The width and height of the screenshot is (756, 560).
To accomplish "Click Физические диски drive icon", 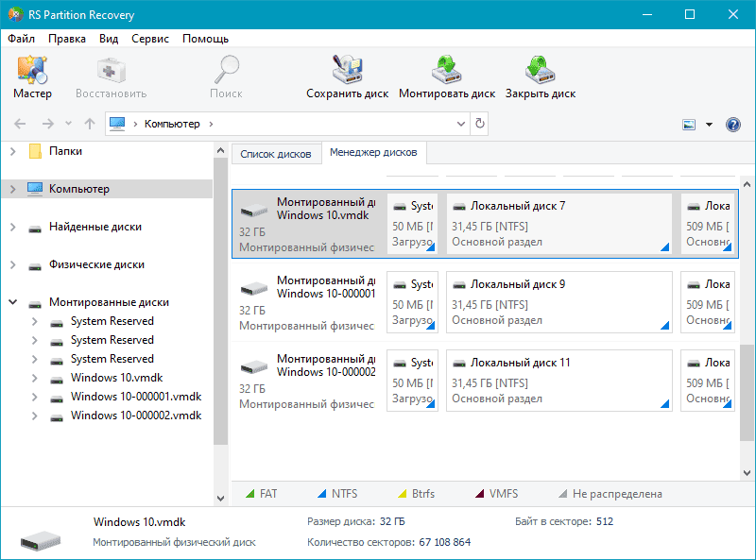I will [35, 265].
